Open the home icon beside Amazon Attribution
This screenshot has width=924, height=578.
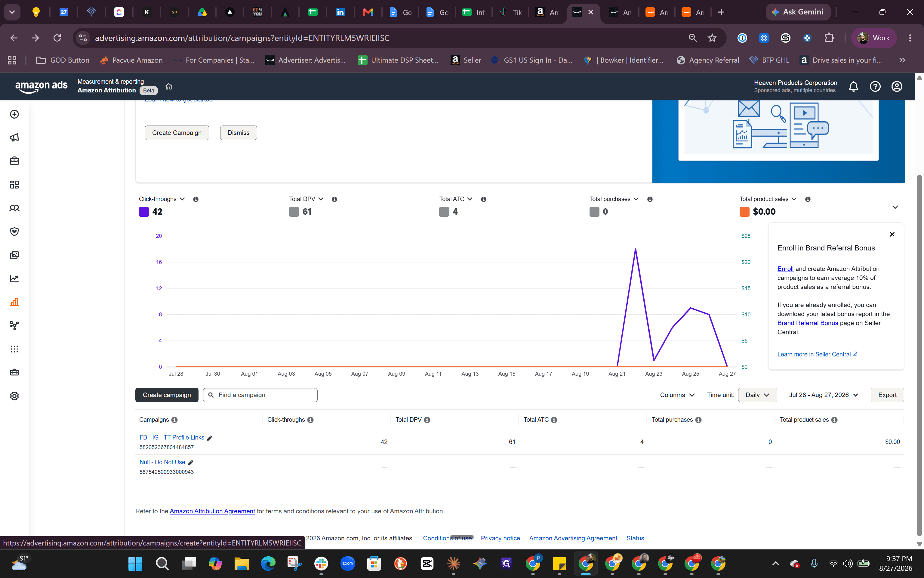click(168, 86)
